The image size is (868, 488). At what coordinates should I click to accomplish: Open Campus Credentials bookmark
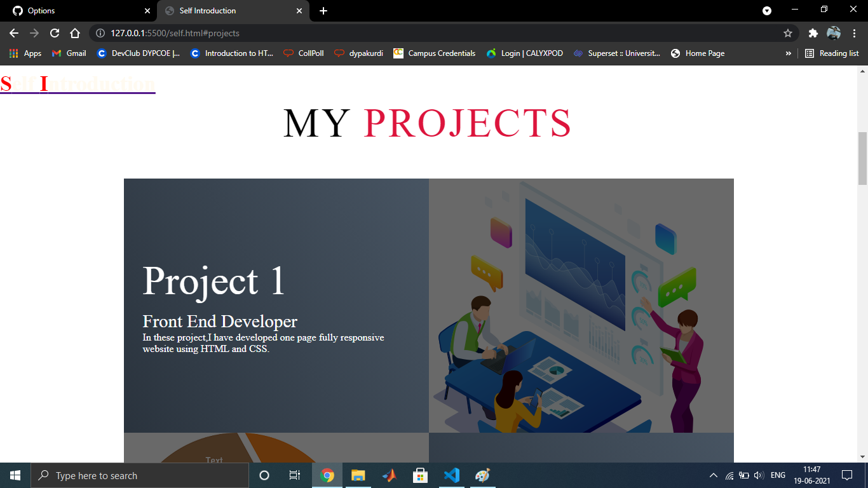[x=435, y=53]
